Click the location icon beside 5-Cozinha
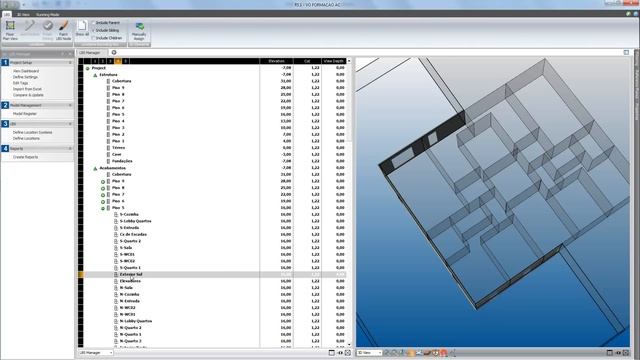 116,214
